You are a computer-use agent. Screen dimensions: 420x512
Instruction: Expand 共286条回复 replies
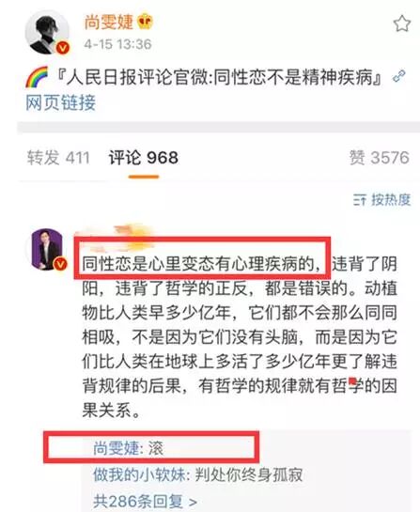(x=145, y=502)
